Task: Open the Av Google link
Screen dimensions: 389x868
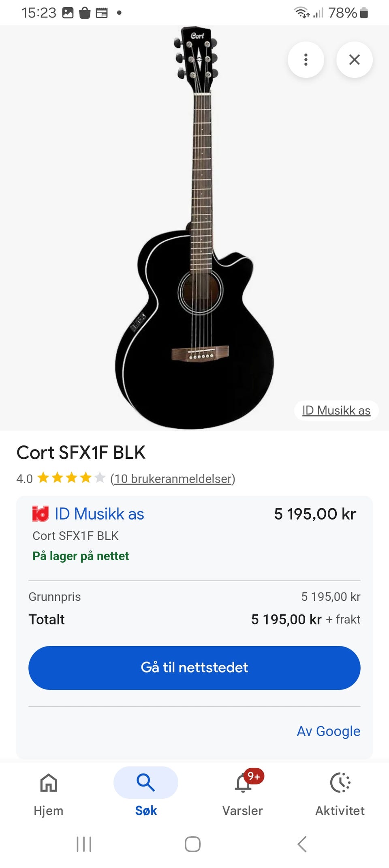Action: click(329, 731)
